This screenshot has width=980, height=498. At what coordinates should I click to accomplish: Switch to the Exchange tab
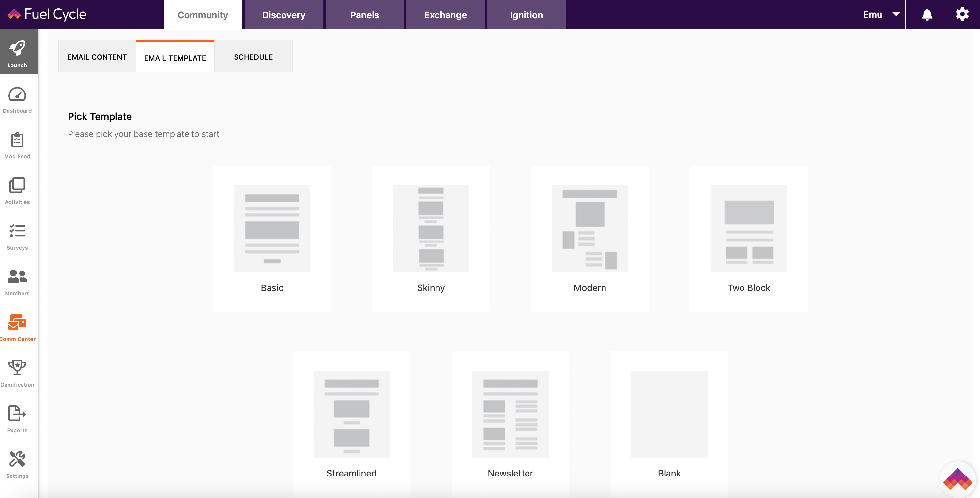pyautogui.click(x=446, y=14)
